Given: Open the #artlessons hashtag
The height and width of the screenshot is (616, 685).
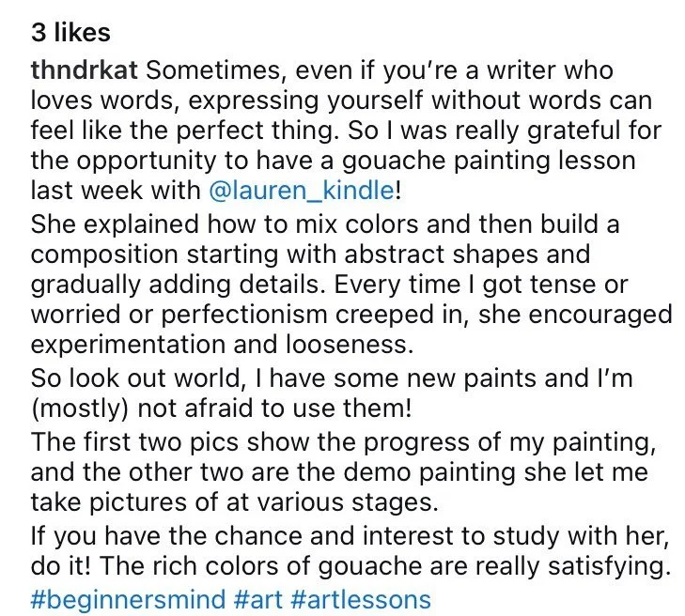Looking at the screenshot, I should (361, 599).
